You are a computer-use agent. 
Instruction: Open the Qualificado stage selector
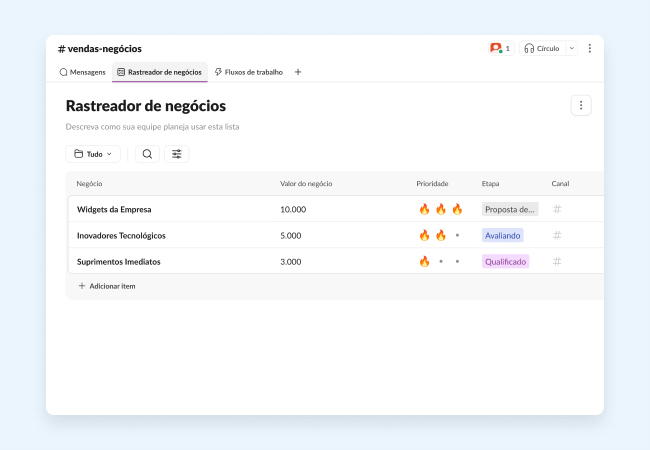pyautogui.click(x=505, y=261)
